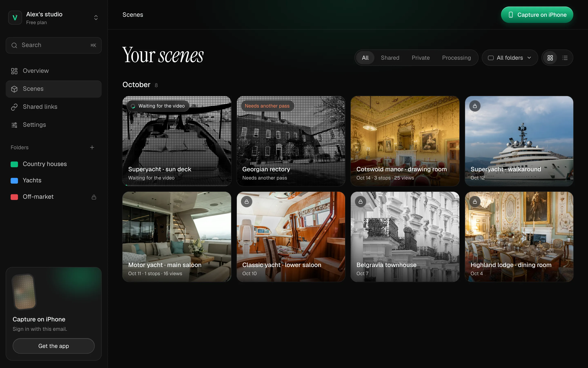Open Settings in the sidebar
The image size is (588, 368).
[x=54, y=125]
